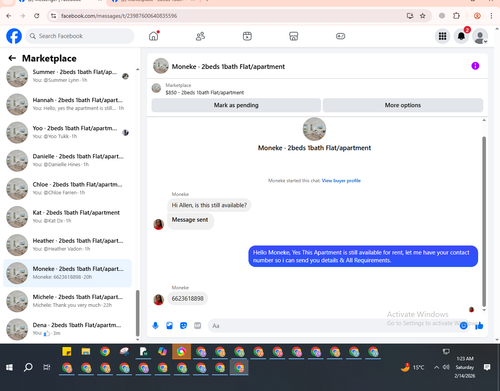Screen dimensions: 500x391
Task: Open the account profile menu
Action: coord(480,36)
